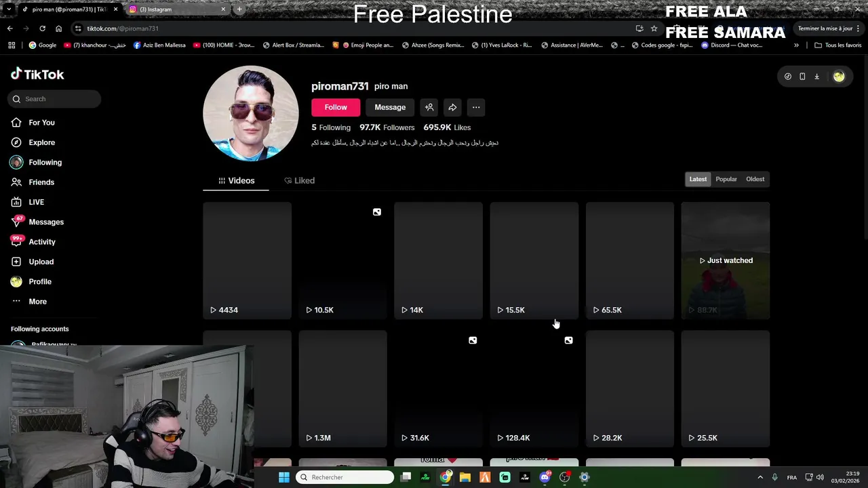Open the video with 4434 views
This screenshot has width=868, height=488.
tap(247, 260)
